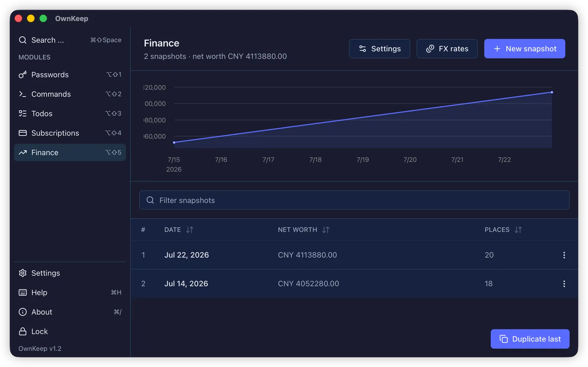Image resolution: width=588 pixels, height=367 pixels.
Task: Click the Passwords key icon
Action: click(x=23, y=74)
